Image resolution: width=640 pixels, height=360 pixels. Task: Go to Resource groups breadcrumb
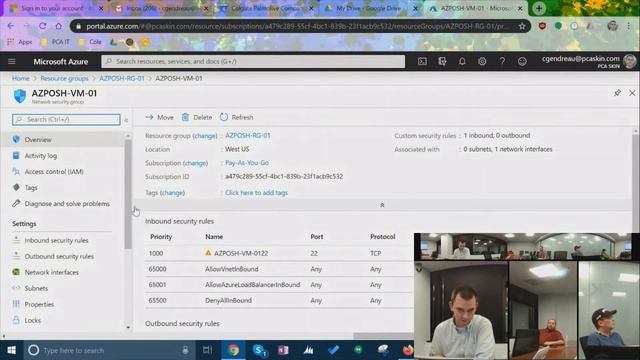[x=64, y=78]
